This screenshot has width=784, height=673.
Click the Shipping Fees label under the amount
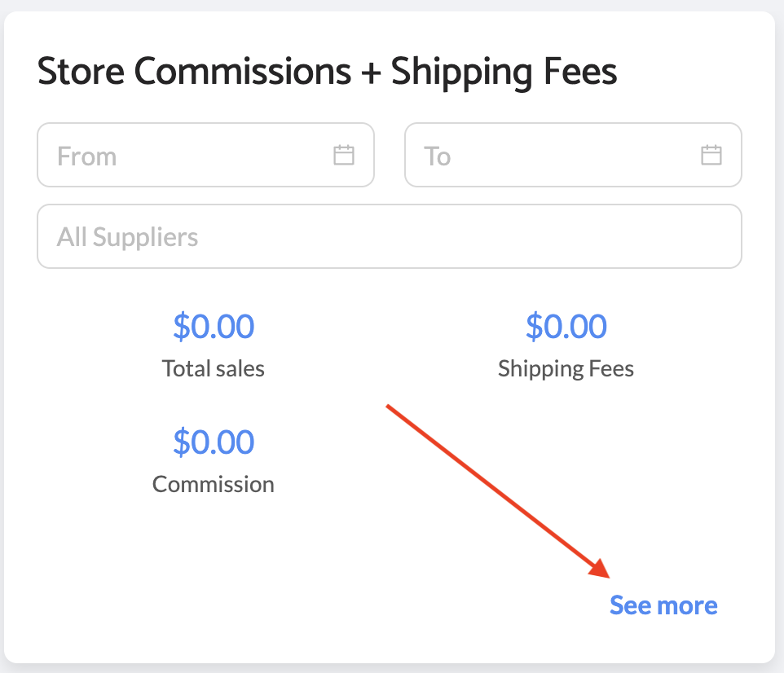click(566, 368)
